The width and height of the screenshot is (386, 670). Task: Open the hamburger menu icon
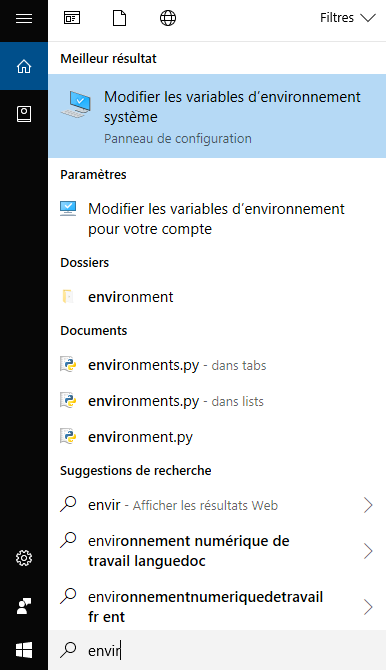click(24, 18)
